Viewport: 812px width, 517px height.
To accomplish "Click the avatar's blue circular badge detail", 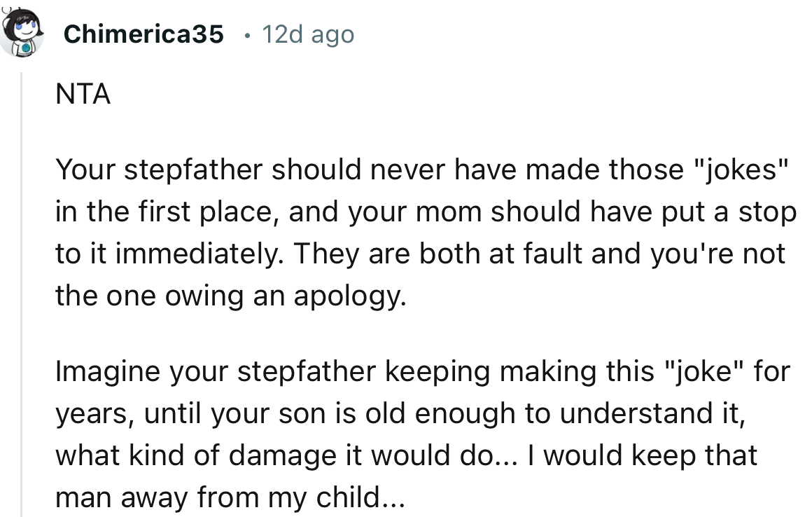I will point(25,48).
